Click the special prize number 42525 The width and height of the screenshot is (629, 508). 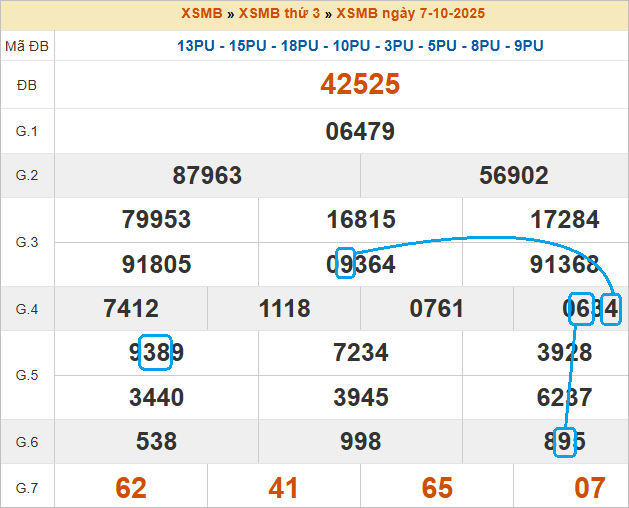coord(360,85)
